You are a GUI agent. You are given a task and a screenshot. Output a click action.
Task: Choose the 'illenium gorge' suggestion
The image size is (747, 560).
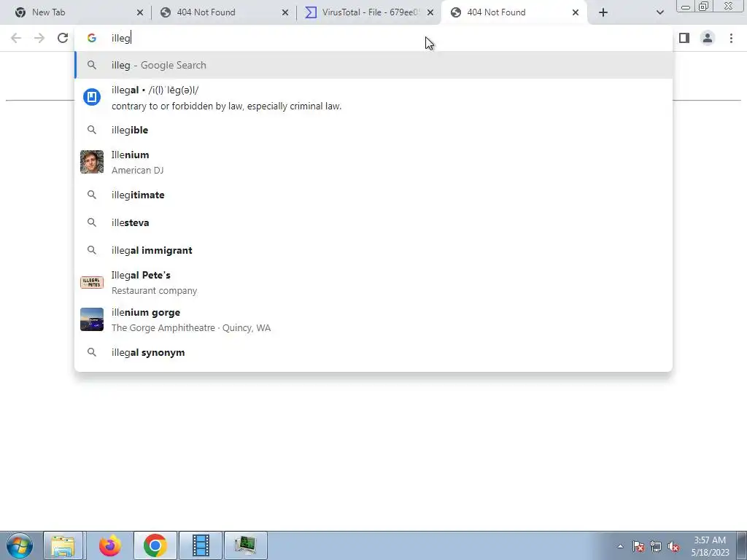373,319
